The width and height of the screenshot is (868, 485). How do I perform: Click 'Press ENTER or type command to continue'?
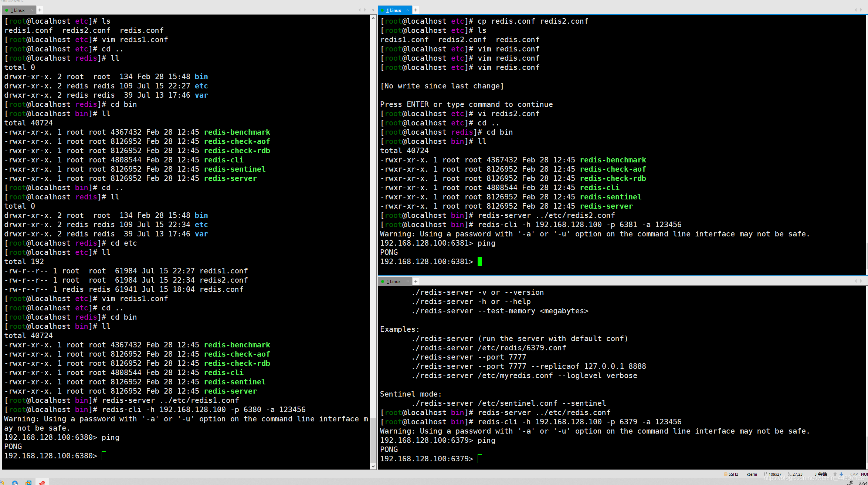click(467, 104)
